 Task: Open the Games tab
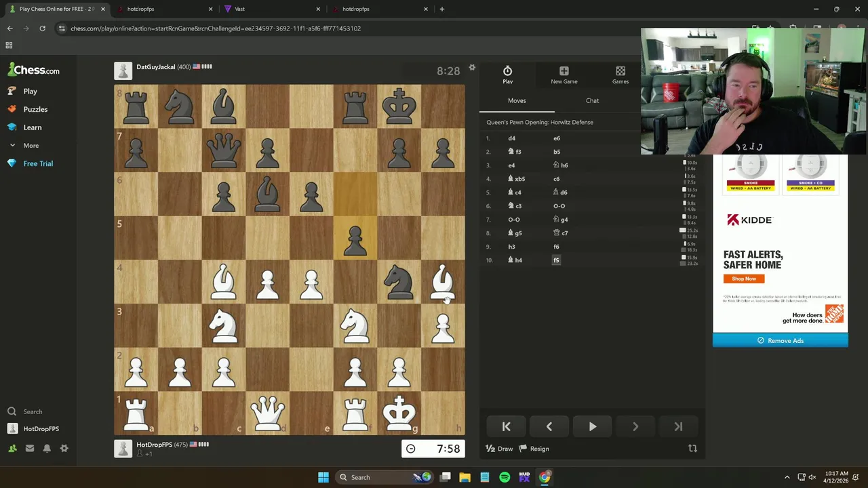pos(620,75)
